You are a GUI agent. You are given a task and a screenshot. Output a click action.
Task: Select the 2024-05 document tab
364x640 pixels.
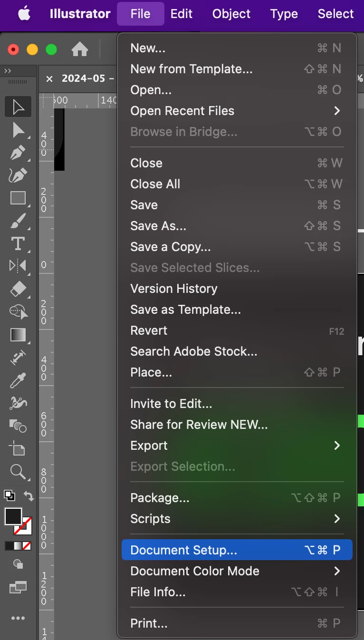pyautogui.click(x=88, y=78)
